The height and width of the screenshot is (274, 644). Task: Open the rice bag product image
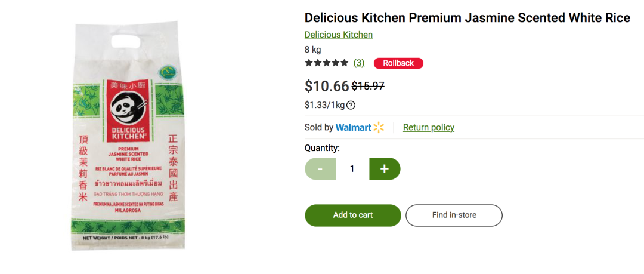click(128, 136)
